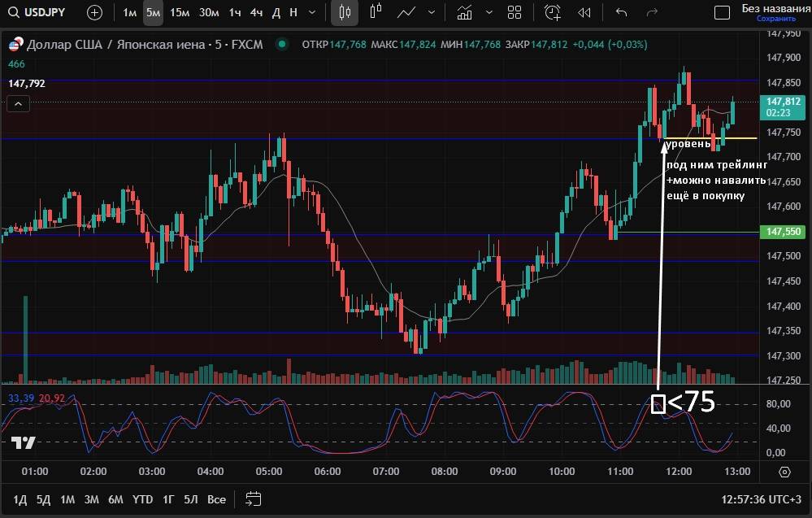Toggle the layout square checkbox icon
The height and width of the screenshot is (518, 812).
point(722,12)
